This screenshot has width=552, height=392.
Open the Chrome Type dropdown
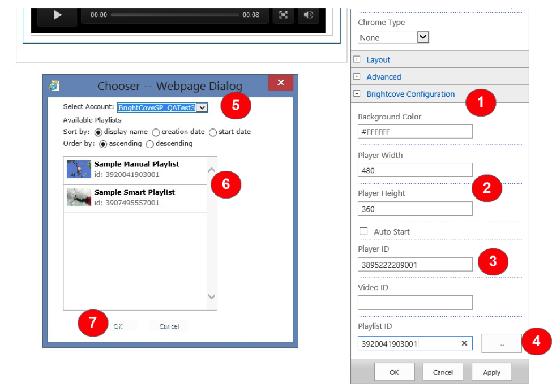423,37
